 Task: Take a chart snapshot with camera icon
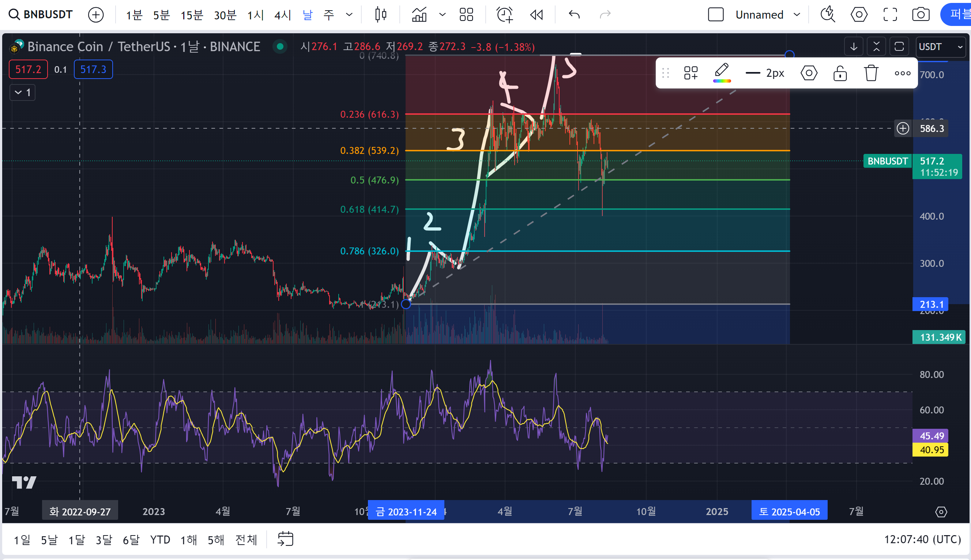coord(921,15)
